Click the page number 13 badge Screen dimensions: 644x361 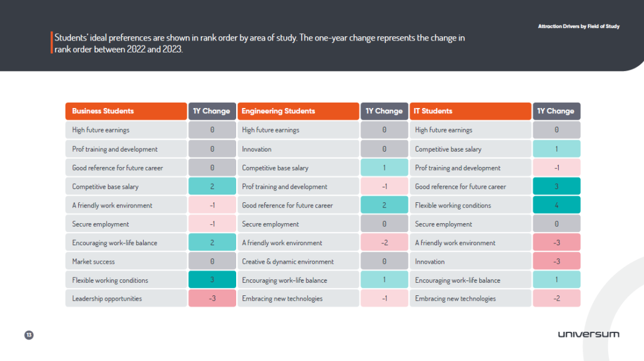tap(29, 335)
